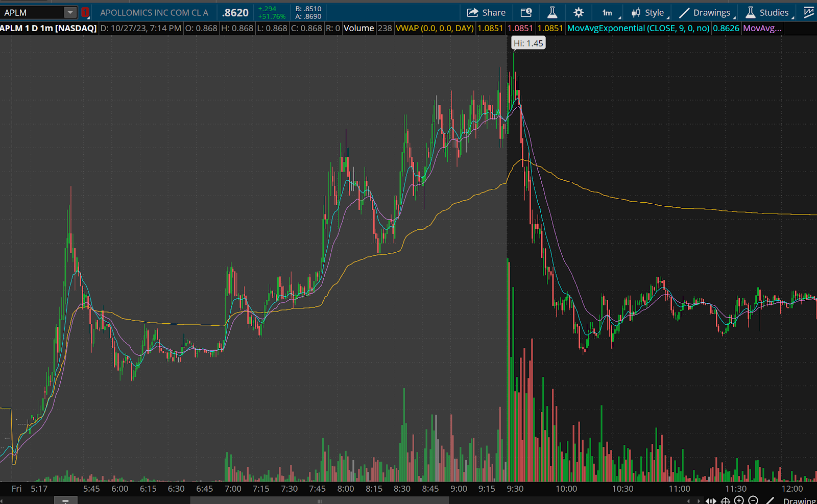The height and width of the screenshot is (504, 817).
Task: Click the chart patterns icon at far right
Action: tap(809, 13)
